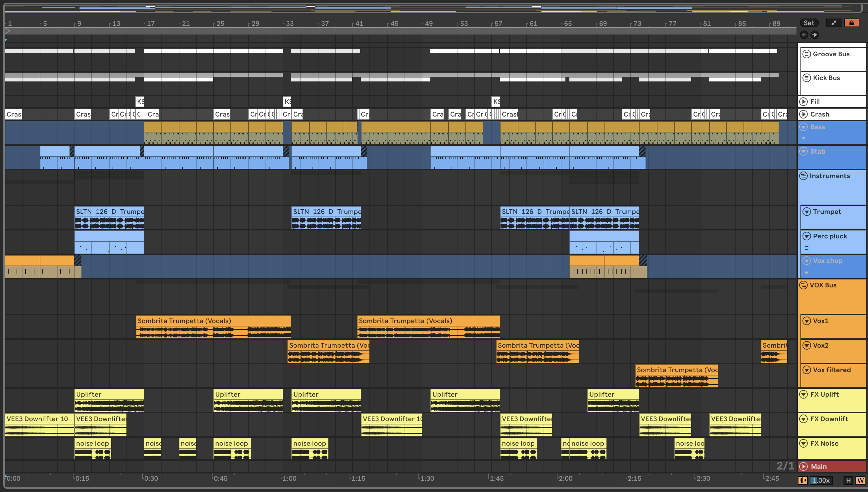Image resolution: width=868 pixels, height=492 pixels.
Task: Click the Instruments group fold icon
Action: (803, 176)
